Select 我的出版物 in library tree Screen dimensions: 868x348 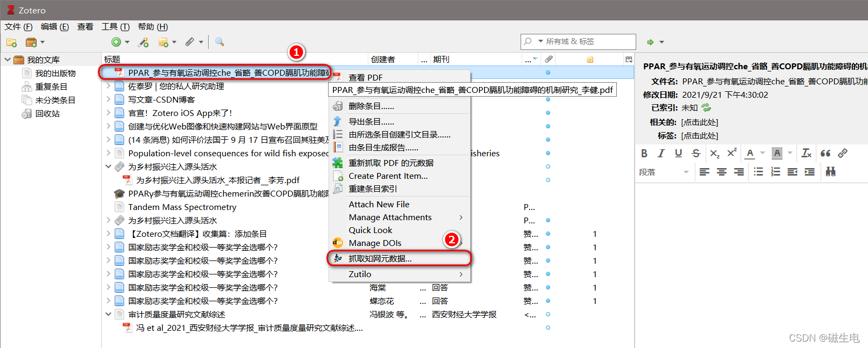55,73
